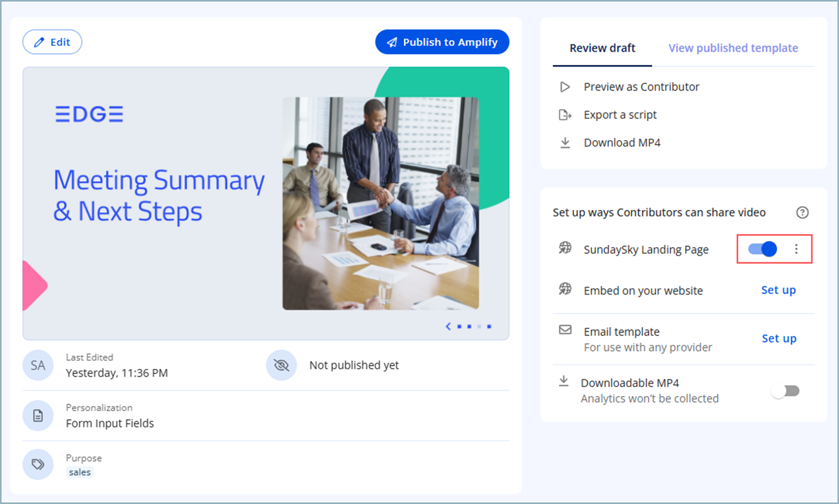
Task: Set up Embed on your website
Action: pyautogui.click(x=778, y=290)
